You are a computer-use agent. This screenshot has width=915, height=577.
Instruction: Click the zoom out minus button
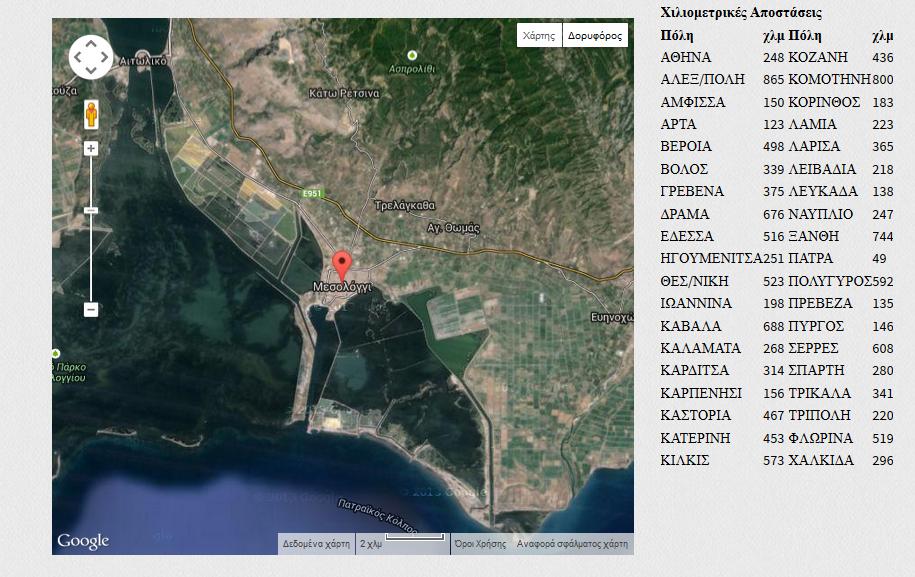pos(91,309)
